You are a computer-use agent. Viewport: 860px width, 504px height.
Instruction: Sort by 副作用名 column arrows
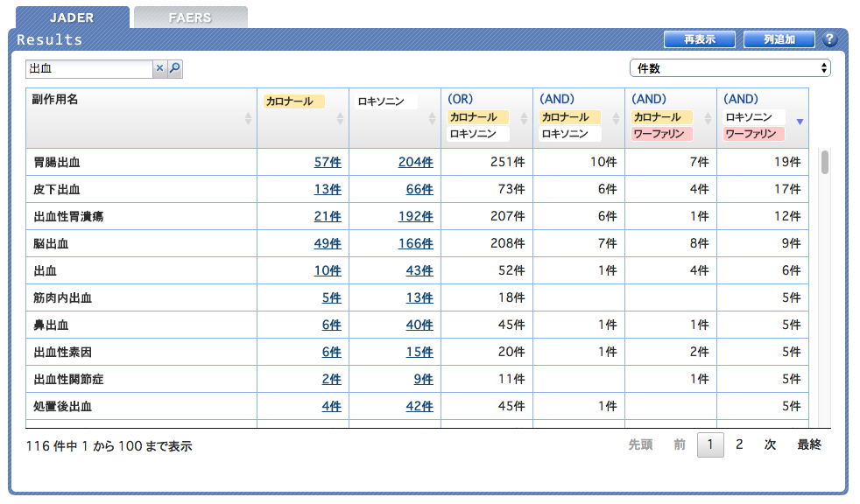pos(249,118)
